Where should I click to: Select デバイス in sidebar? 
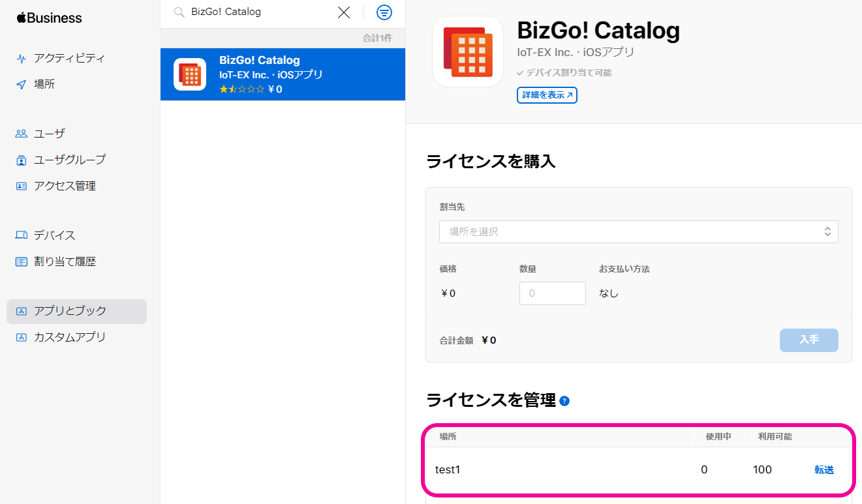pyautogui.click(x=54, y=235)
